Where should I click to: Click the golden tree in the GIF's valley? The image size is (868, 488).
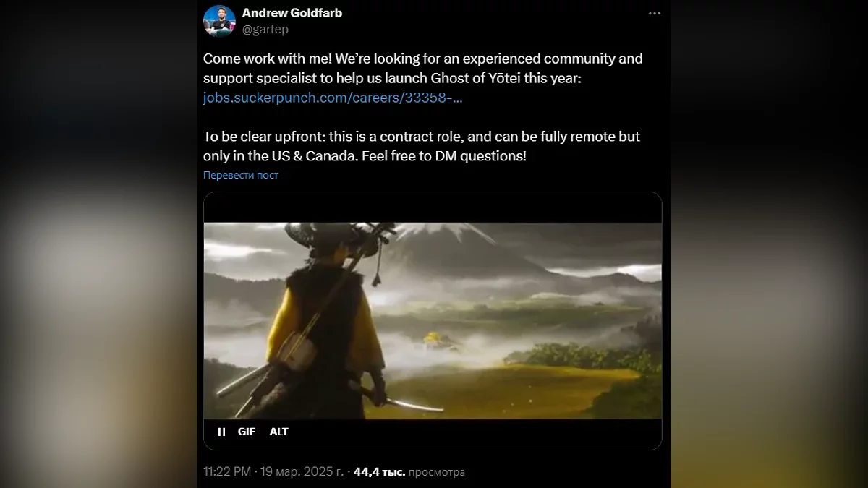[435, 338]
